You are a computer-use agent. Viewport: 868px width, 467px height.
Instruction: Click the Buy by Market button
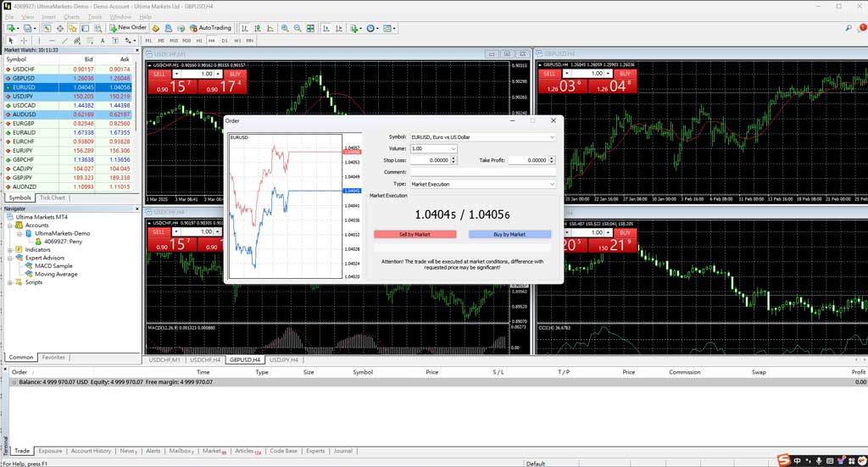pos(509,234)
